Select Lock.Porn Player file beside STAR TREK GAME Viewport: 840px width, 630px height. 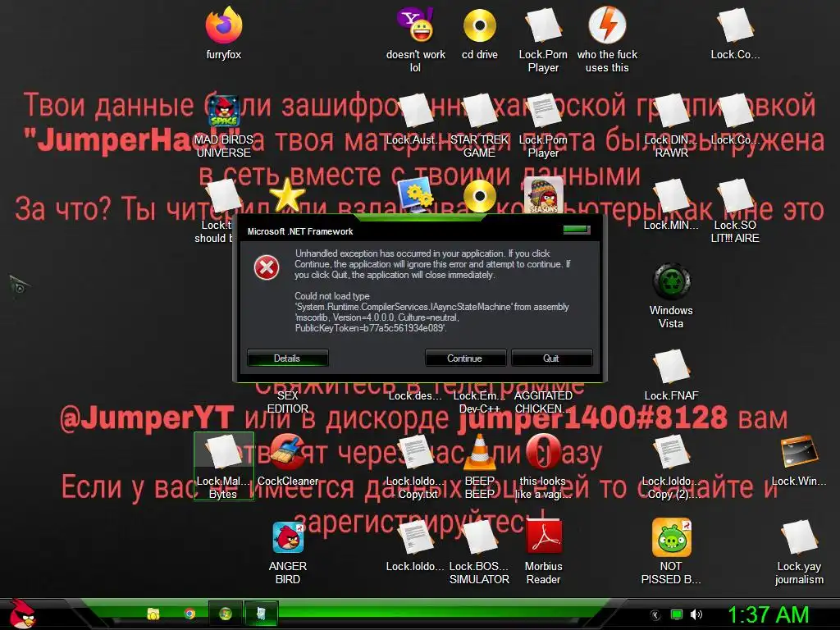[x=543, y=111]
